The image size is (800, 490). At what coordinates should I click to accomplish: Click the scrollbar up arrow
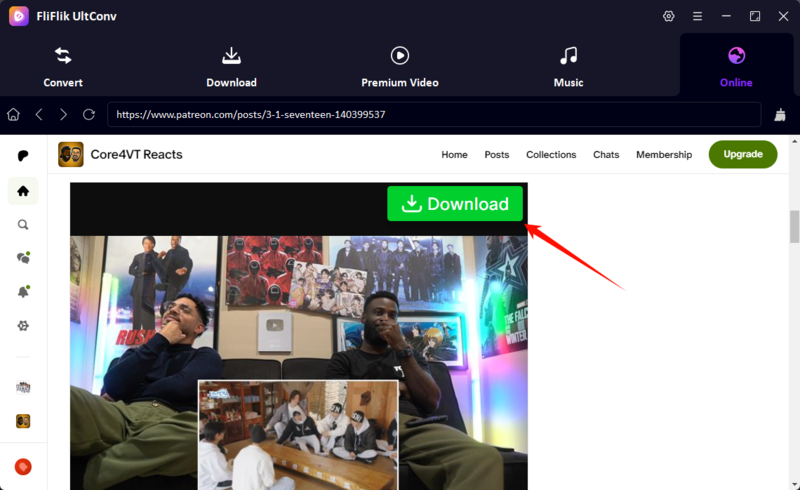[794, 140]
